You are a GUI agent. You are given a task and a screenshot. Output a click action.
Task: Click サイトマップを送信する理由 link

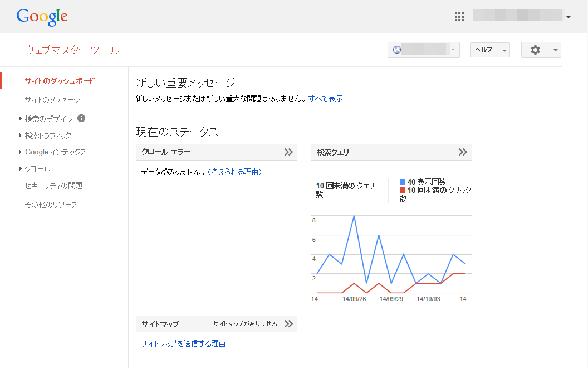(183, 343)
